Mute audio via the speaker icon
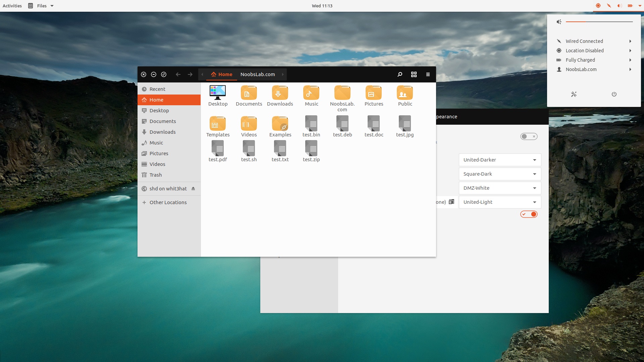 click(x=559, y=21)
